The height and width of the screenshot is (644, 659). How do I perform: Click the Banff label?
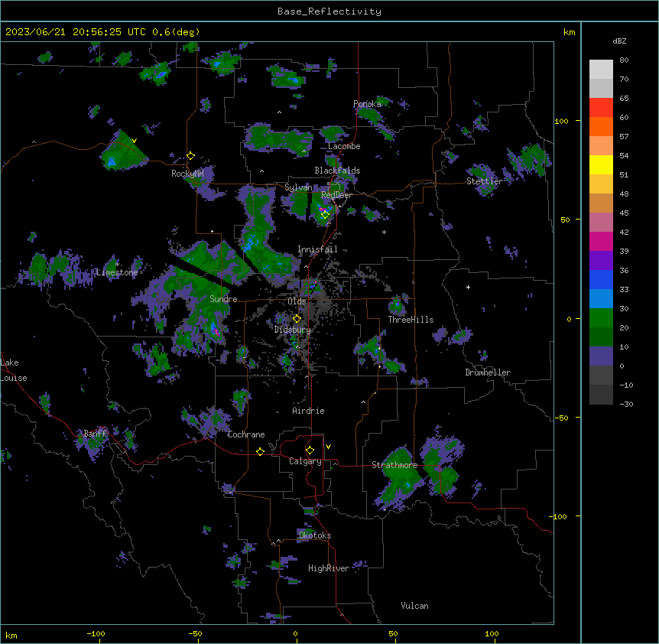pyautogui.click(x=95, y=434)
